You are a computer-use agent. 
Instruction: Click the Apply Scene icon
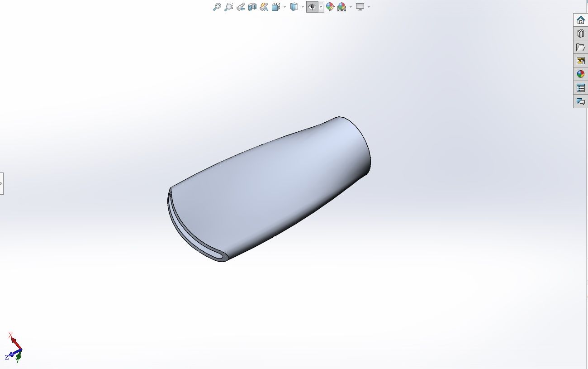pyautogui.click(x=342, y=7)
